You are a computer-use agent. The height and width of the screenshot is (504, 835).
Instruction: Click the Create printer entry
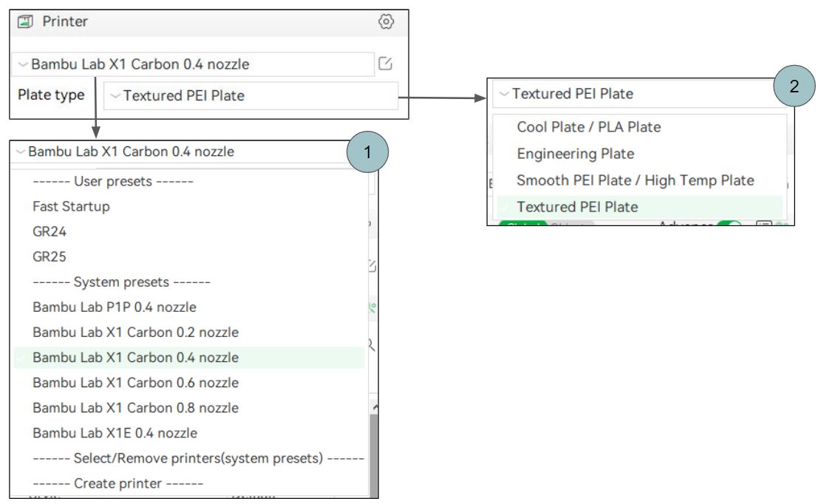click(117, 483)
